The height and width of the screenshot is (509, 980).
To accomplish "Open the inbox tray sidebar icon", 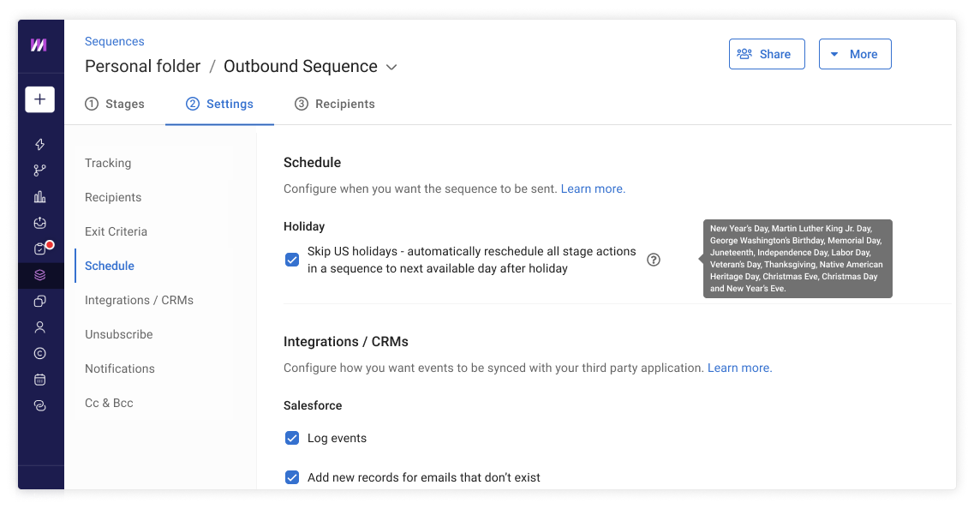I will tap(39, 223).
